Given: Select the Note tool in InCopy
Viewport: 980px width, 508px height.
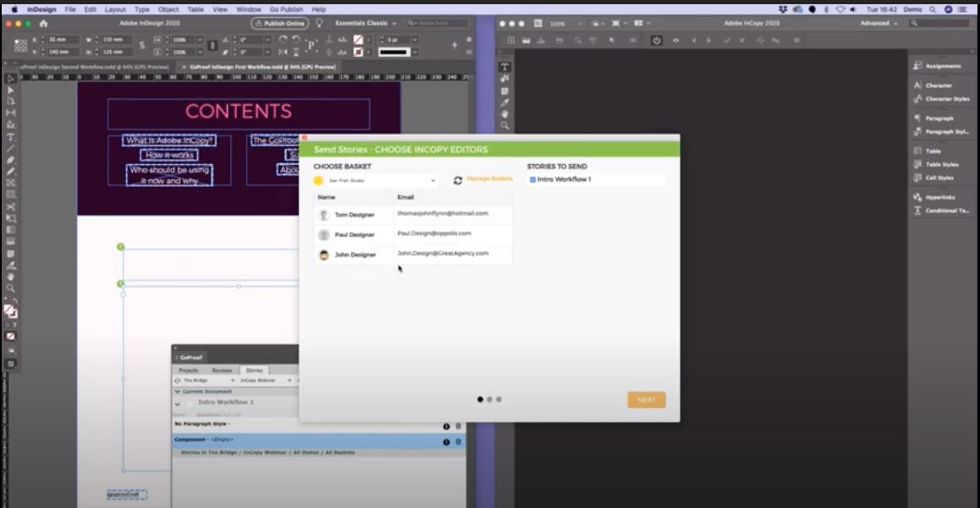Looking at the screenshot, I should click(x=504, y=91).
